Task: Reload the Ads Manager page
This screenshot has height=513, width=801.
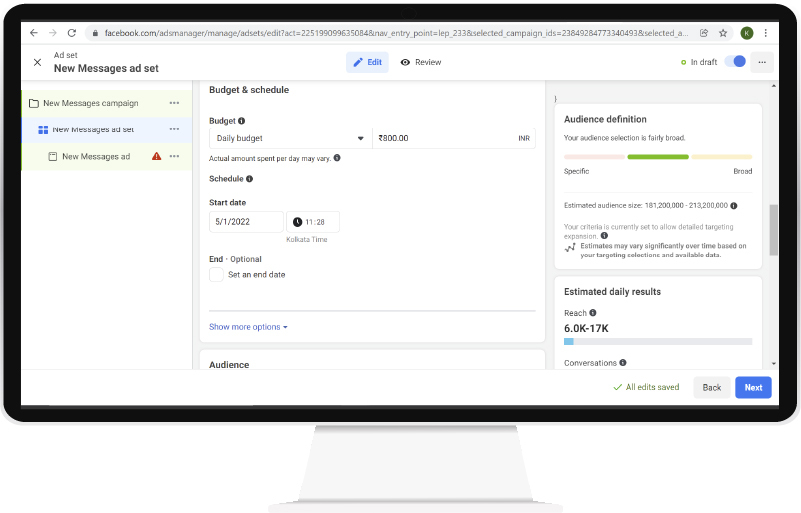Action: [72, 33]
